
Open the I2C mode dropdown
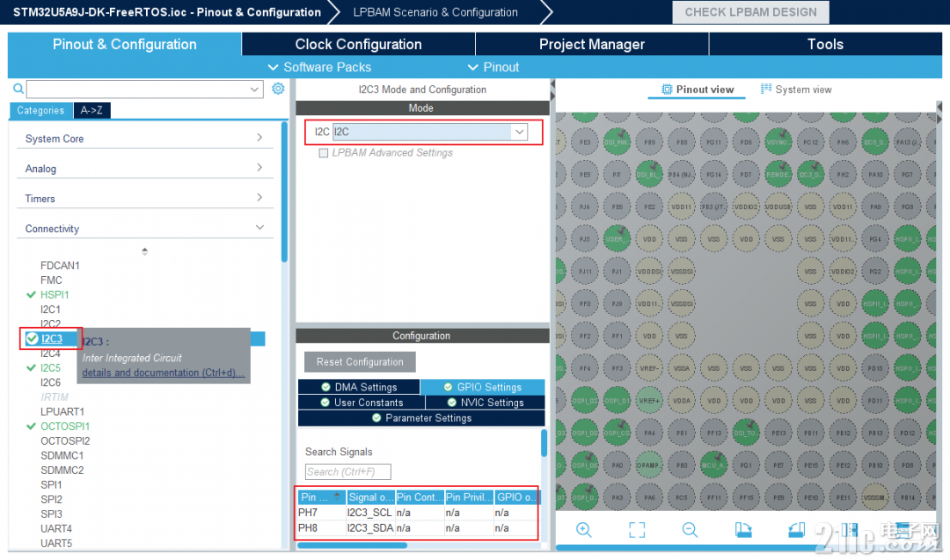[x=519, y=131]
